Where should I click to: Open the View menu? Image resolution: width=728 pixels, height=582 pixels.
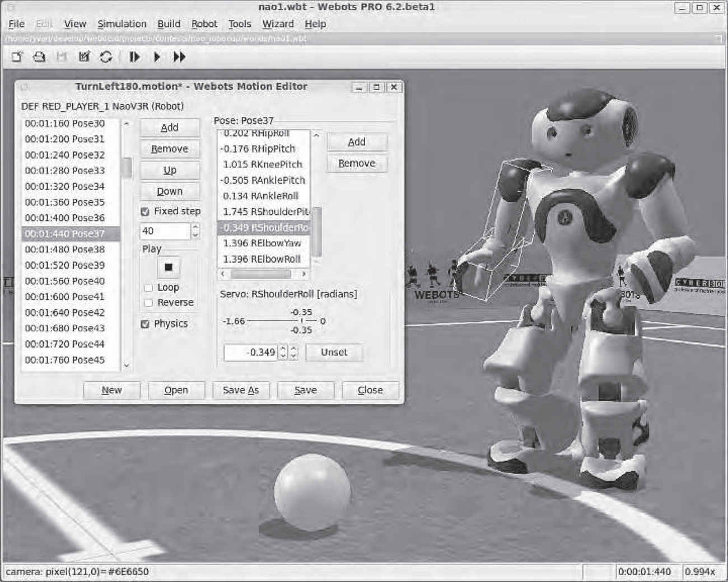pos(75,24)
